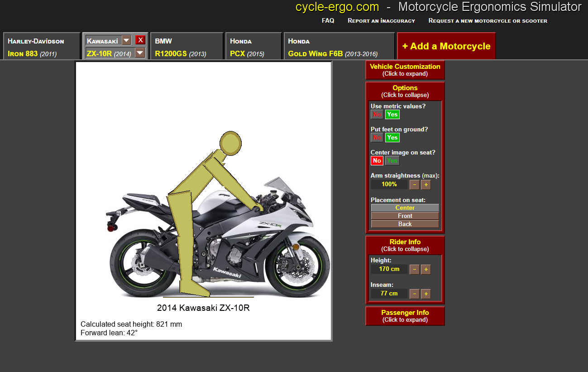This screenshot has height=372, width=588.
Task: Click the 77 cm inseam value
Action: (389, 294)
